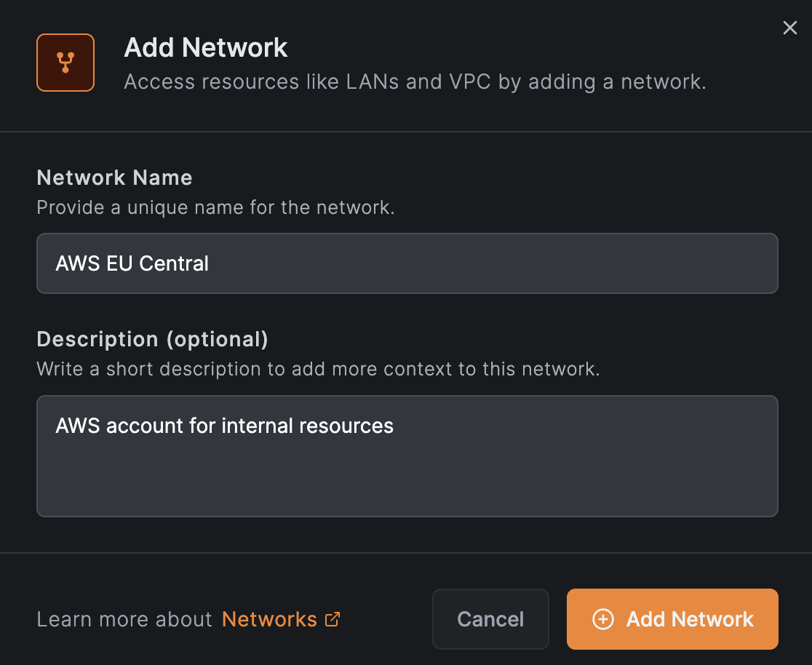The height and width of the screenshot is (665, 812).
Task: Select the text AWS EU Central
Action: point(132,263)
